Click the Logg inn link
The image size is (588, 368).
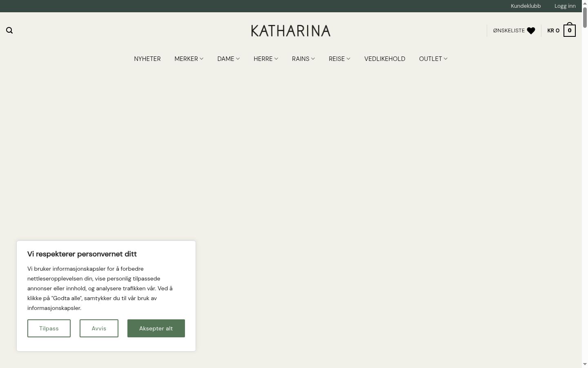pos(565,6)
